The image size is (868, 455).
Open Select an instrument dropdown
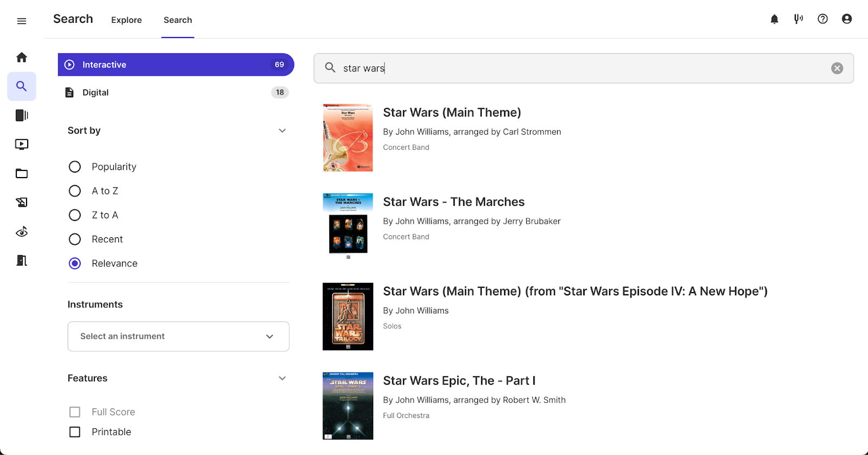(178, 337)
